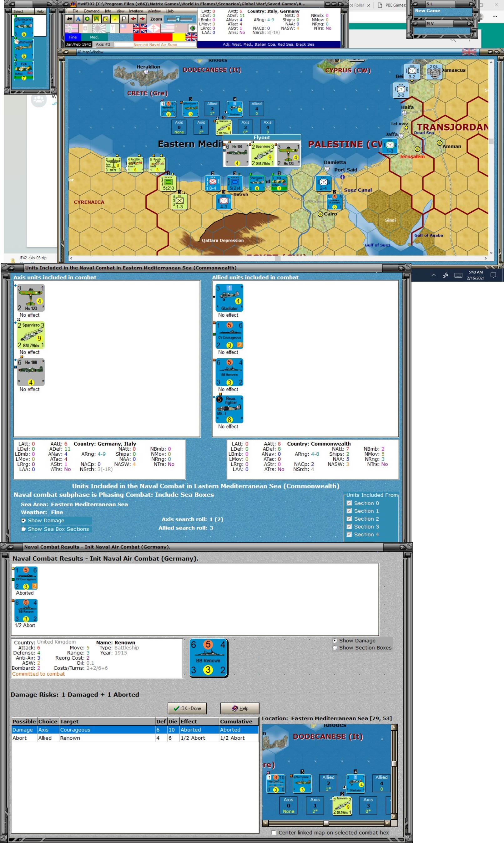Open the Info menu
The height and width of the screenshot is (843, 504).
point(108,11)
